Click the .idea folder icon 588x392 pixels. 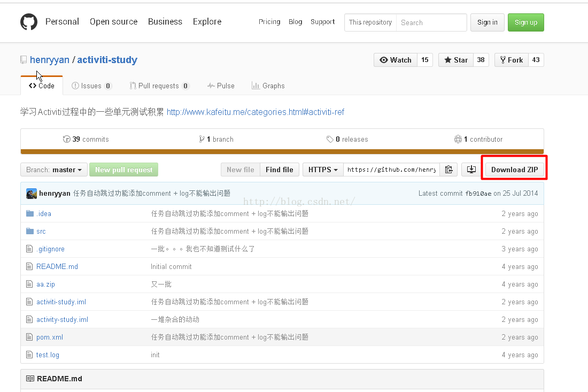point(30,213)
